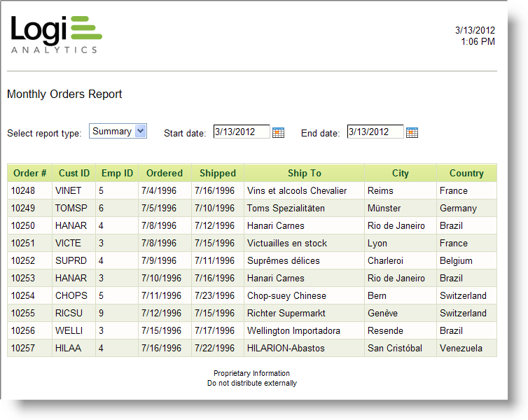Open the Start date calendar picker
The width and height of the screenshot is (528, 420).
278,132
